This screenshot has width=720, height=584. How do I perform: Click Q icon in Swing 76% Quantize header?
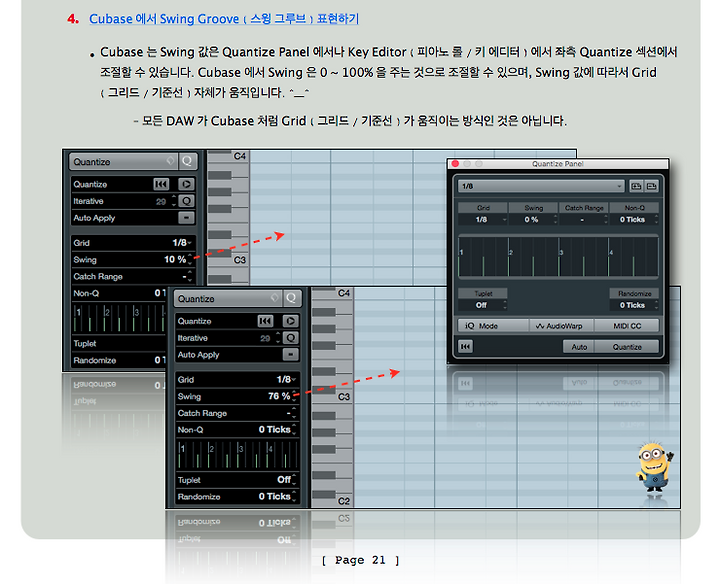pyautogui.click(x=291, y=298)
